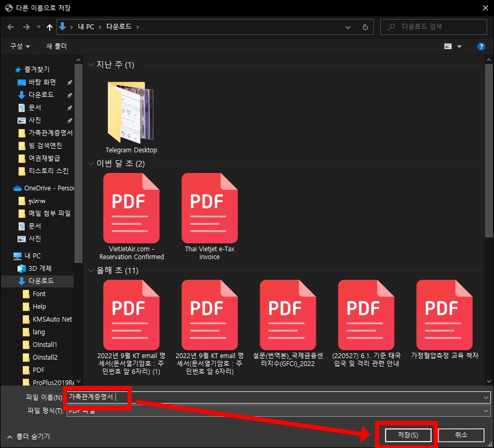
Task: Open the 빙 검색엔진 folder
Action: (45, 145)
